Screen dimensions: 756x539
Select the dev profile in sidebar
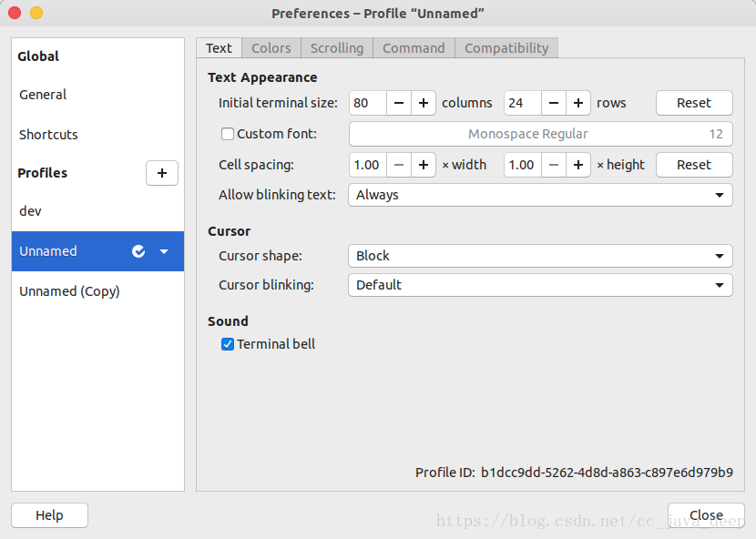click(31, 211)
